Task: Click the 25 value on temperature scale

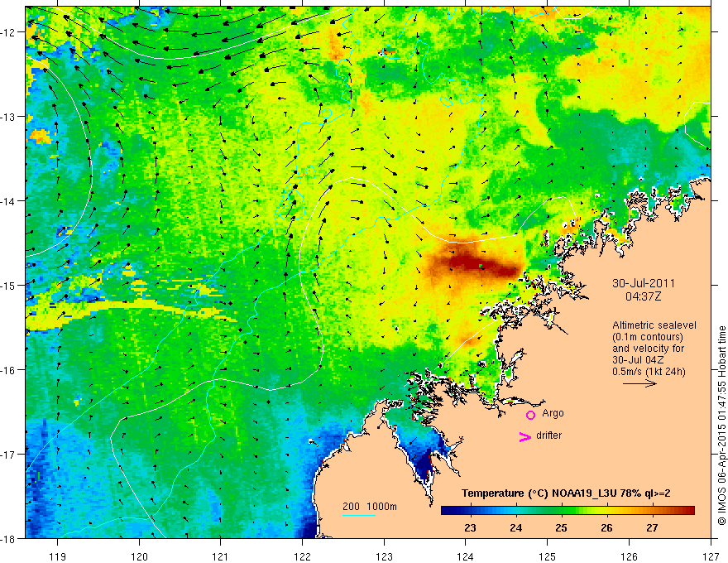Action: 562,527
